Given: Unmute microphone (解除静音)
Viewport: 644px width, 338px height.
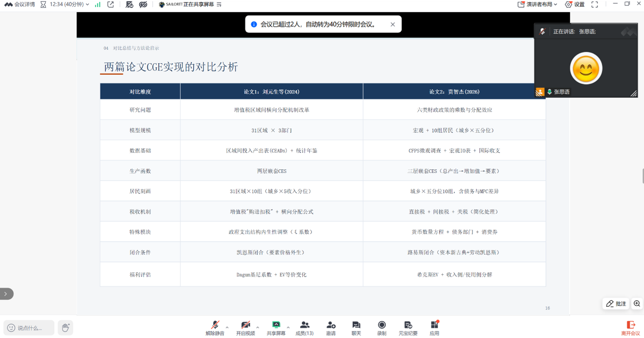Looking at the screenshot, I should point(215,328).
